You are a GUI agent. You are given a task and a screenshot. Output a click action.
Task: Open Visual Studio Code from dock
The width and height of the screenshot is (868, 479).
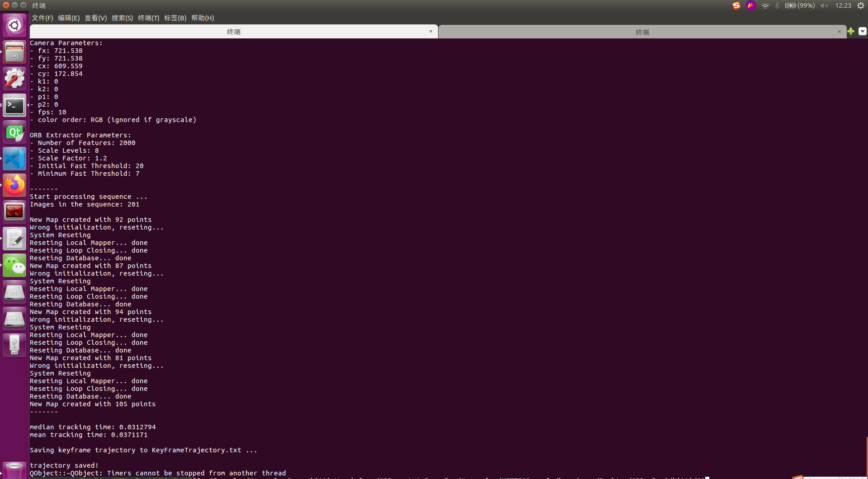14,159
